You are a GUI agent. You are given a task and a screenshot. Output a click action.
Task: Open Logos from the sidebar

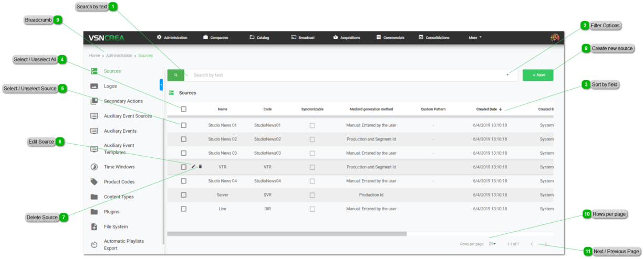[110, 86]
